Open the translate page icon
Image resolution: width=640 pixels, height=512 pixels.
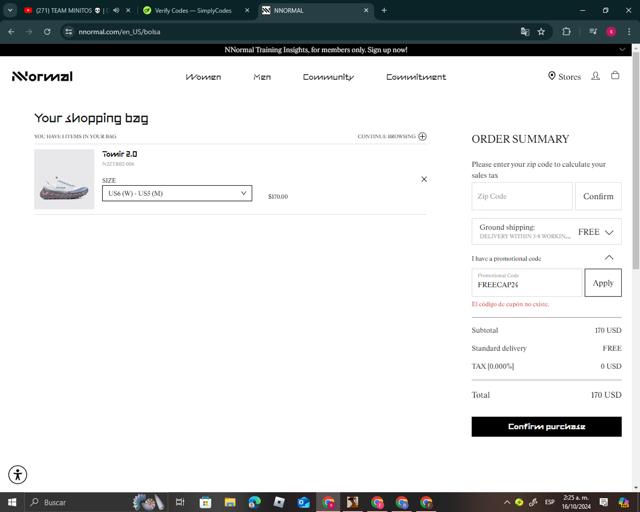(525, 32)
